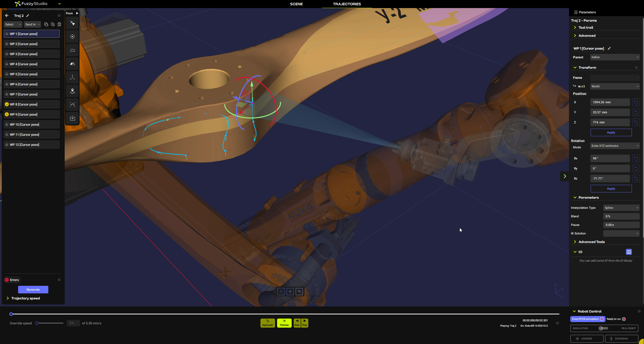This screenshot has width=644, height=344.
Task: Click the Approach button
Action: coord(268,323)
